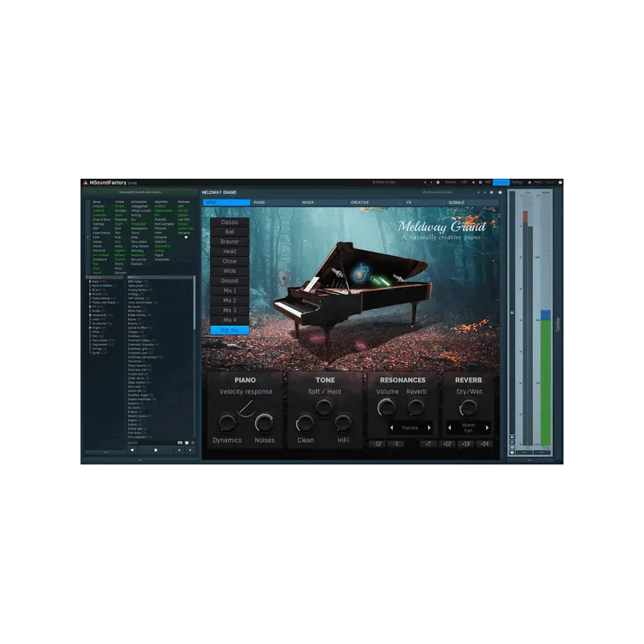Click next resonance type arrow beside Planets
The height and width of the screenshot is (644, 644).
pos(429,428)
